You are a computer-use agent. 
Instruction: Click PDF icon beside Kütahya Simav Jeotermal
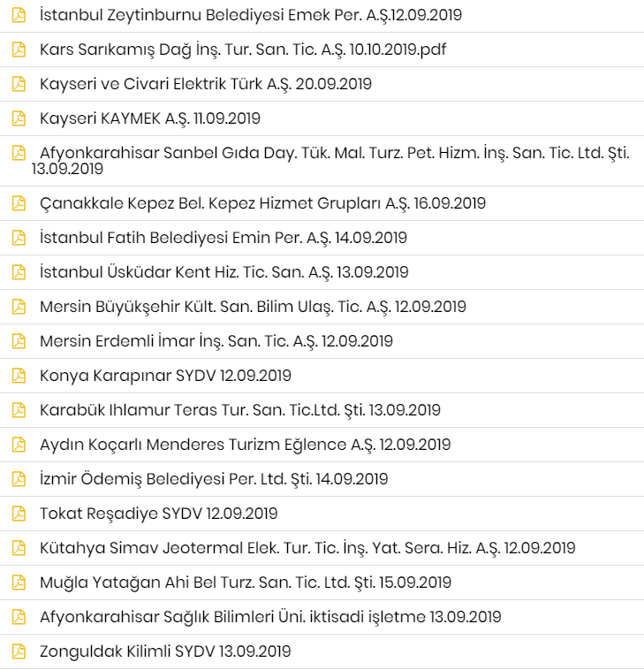pos(19,548)
